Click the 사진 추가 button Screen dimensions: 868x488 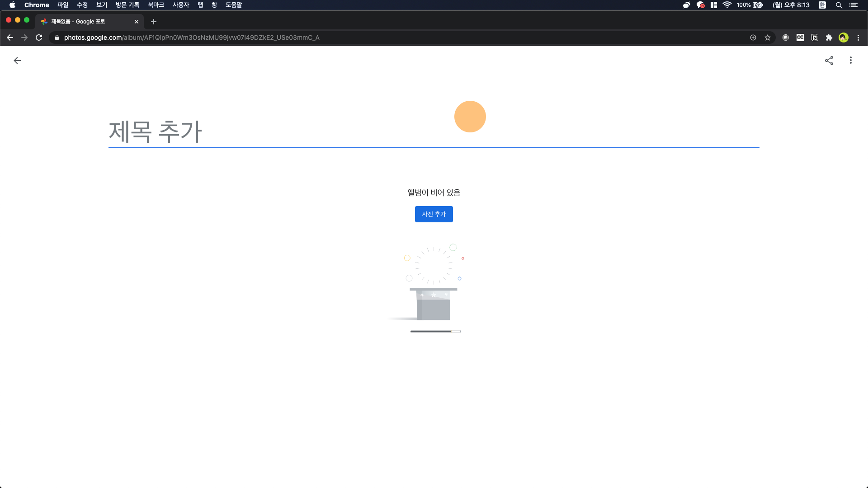point(434,214)
